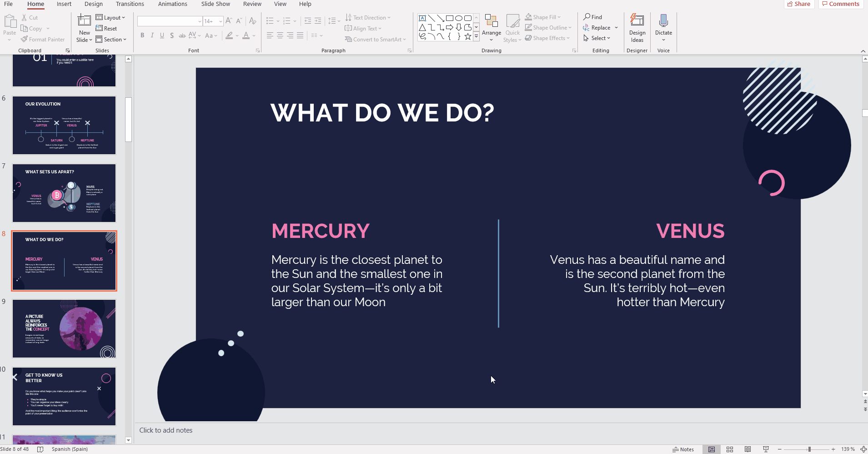Expand the Layout dropdown
The image size is (868, 454).
(110, 18)
